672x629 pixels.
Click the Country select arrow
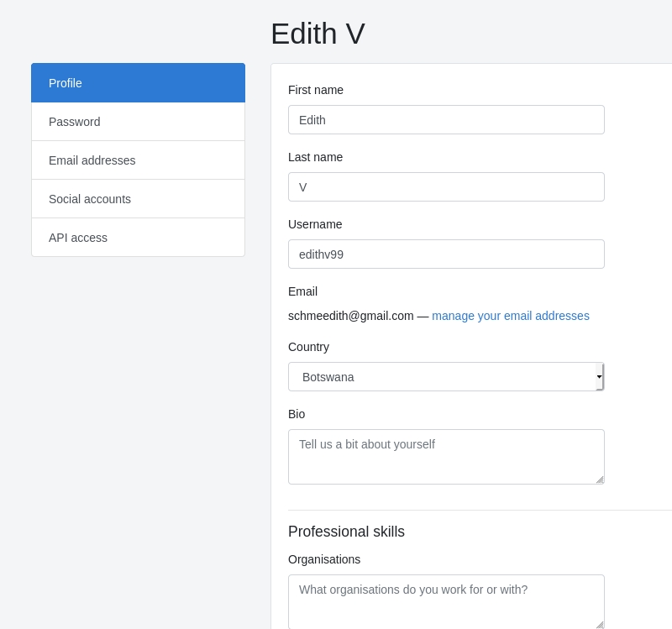[599, 377]
